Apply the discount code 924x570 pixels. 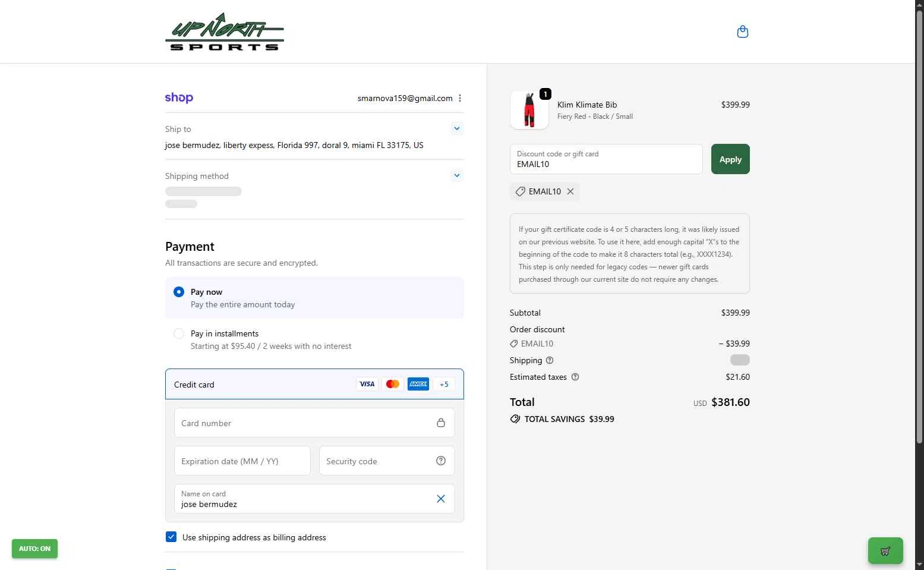click(730, 159)
